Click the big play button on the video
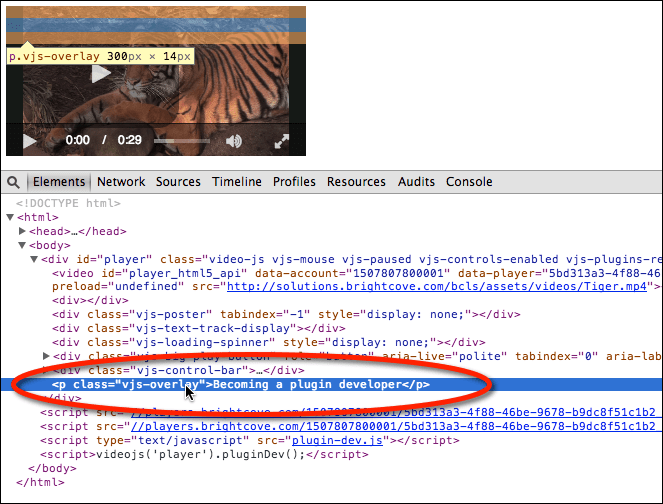Screen dimensions: 663x504 pyautogui.click(x=101, y=74)
